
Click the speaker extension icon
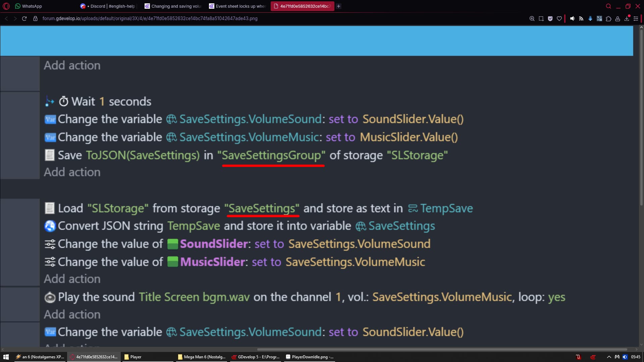(572, 19)
